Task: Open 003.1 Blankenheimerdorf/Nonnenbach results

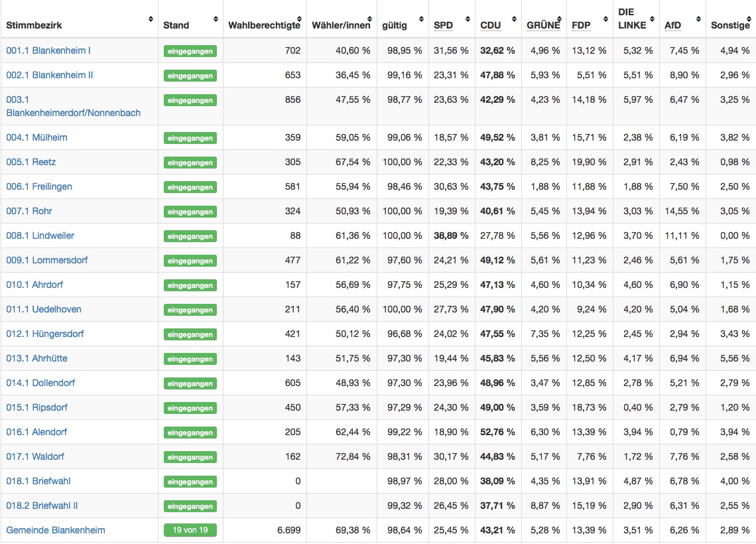Action: click(73, 106)
